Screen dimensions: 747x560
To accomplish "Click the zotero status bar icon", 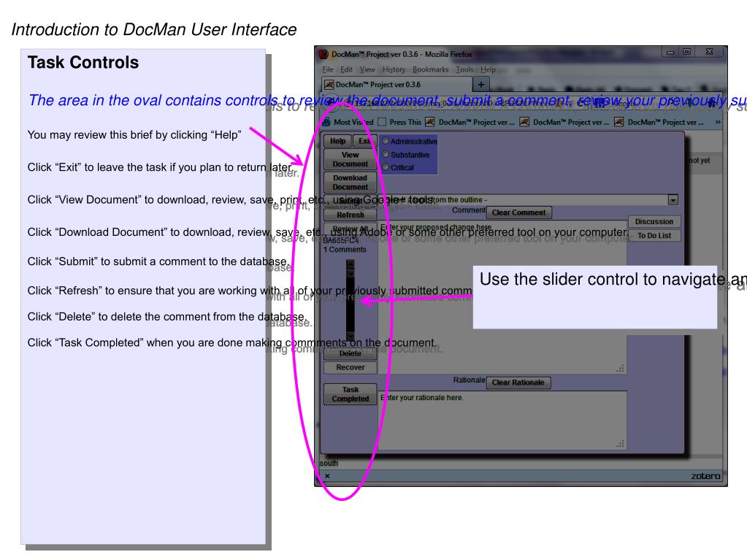I will (705, 476).
